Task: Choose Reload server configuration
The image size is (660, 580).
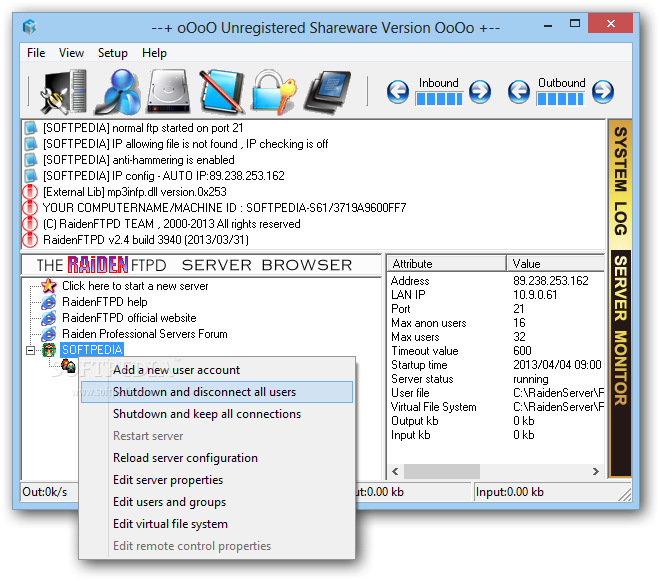Action: point(217,458)
